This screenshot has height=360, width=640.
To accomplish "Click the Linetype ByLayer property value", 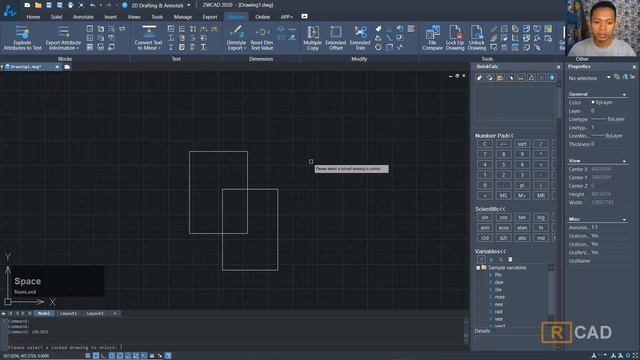I will (x=608, y=119).
